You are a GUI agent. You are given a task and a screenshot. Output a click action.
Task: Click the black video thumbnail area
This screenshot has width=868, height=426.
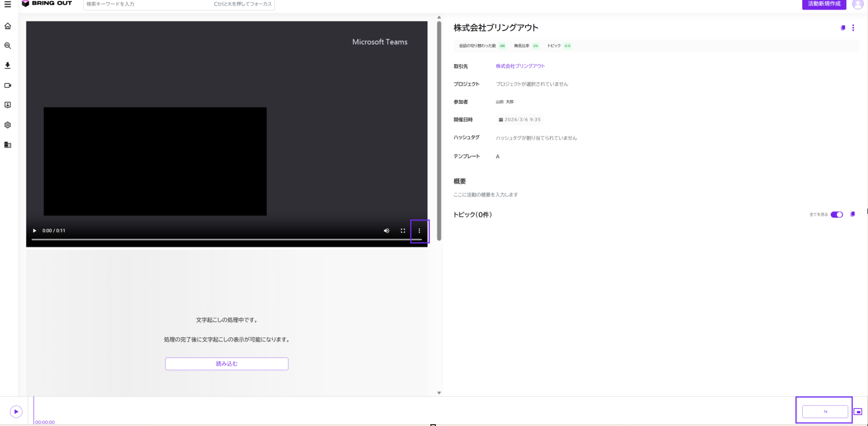(x=155, y=162)
